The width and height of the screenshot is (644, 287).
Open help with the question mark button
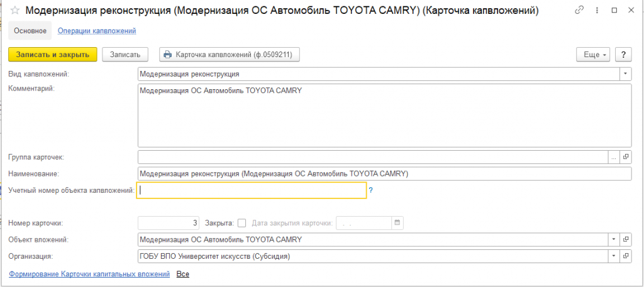tap(623, 55)
